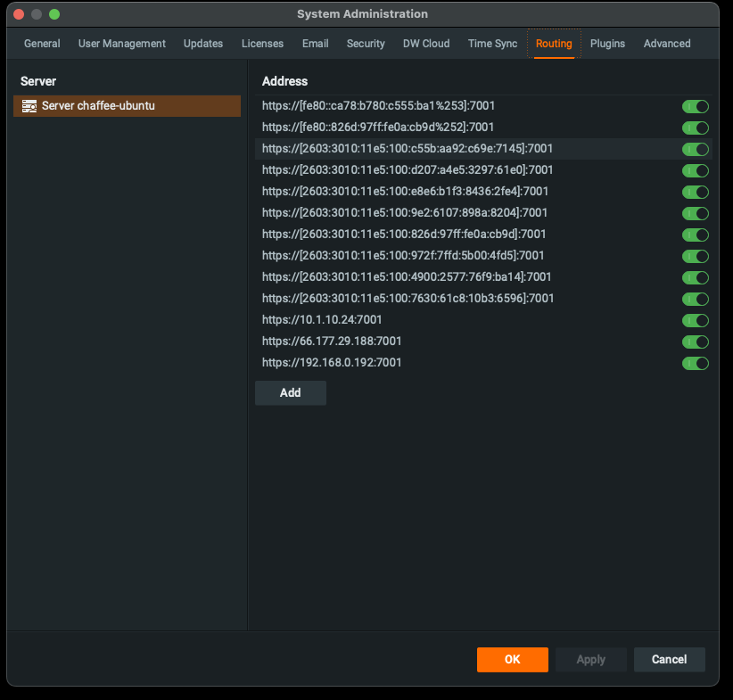Click the Add button below addresses

tap(290, 393)
